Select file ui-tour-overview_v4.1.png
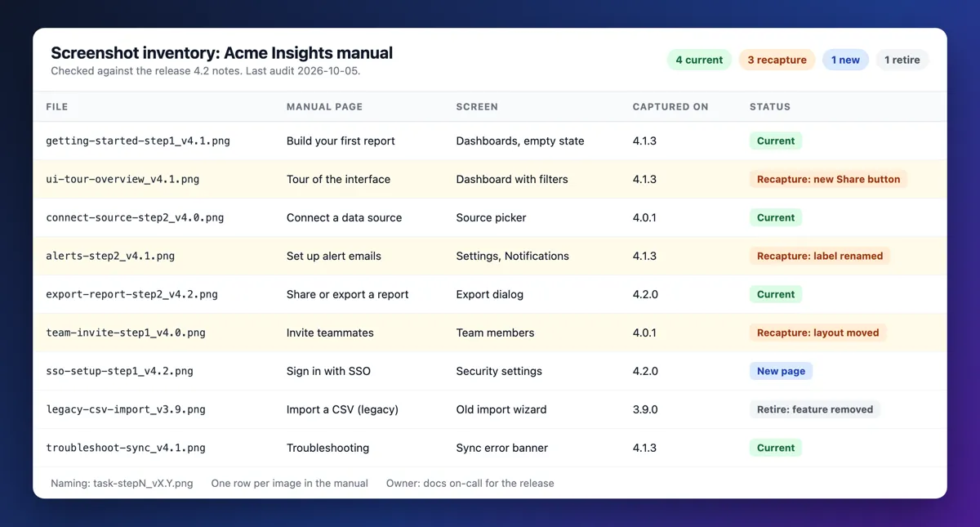Image resolution: width=980 pixels, height=527 pixels. point(122,179)
